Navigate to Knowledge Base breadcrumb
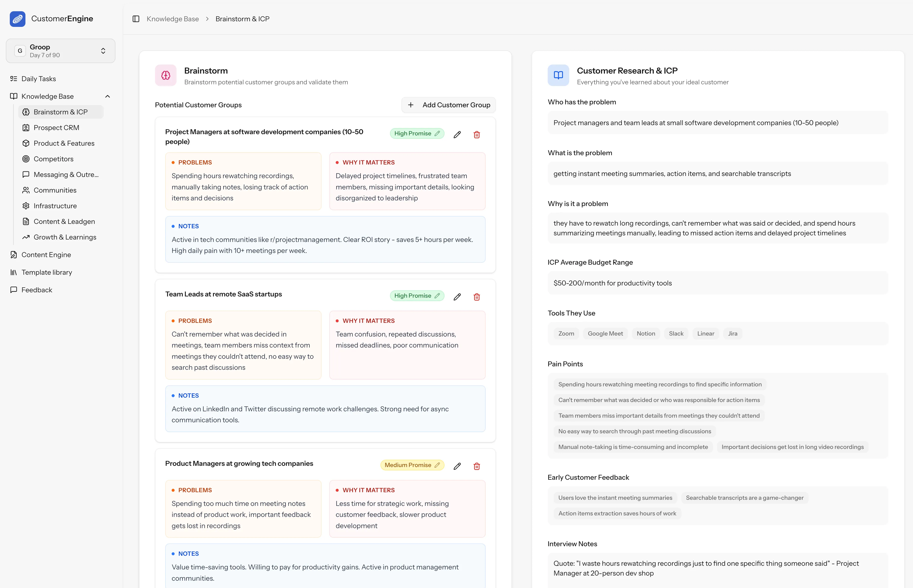 click(173, 19)
